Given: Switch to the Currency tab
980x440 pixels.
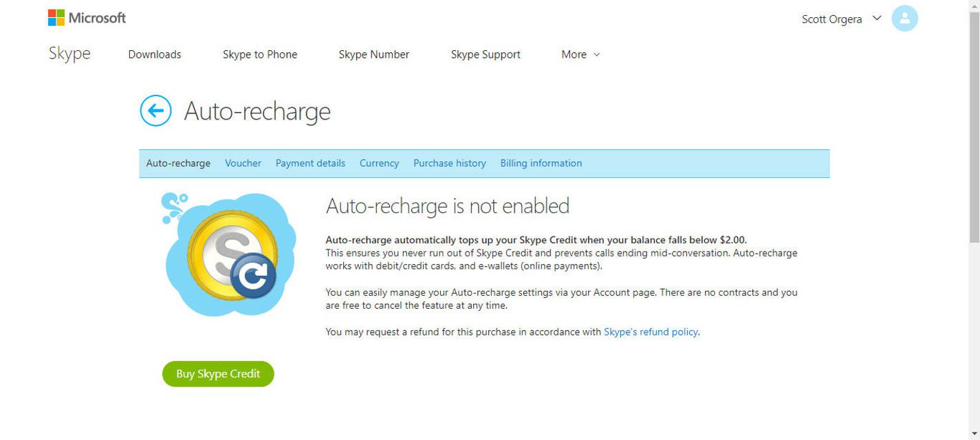Looking at the screenshot, I should pyautogui.click(x=379, y=164).
